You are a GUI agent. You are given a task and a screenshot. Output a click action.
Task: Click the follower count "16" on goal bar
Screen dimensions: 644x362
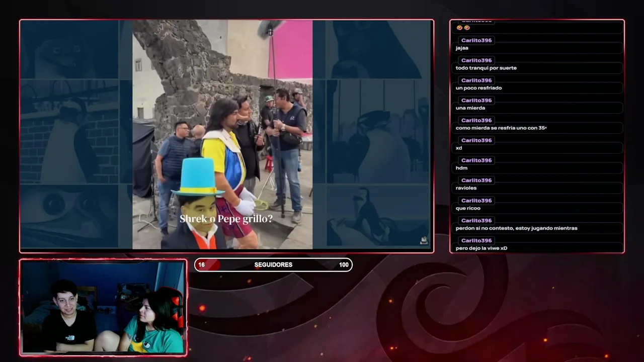tap(201, 264)
